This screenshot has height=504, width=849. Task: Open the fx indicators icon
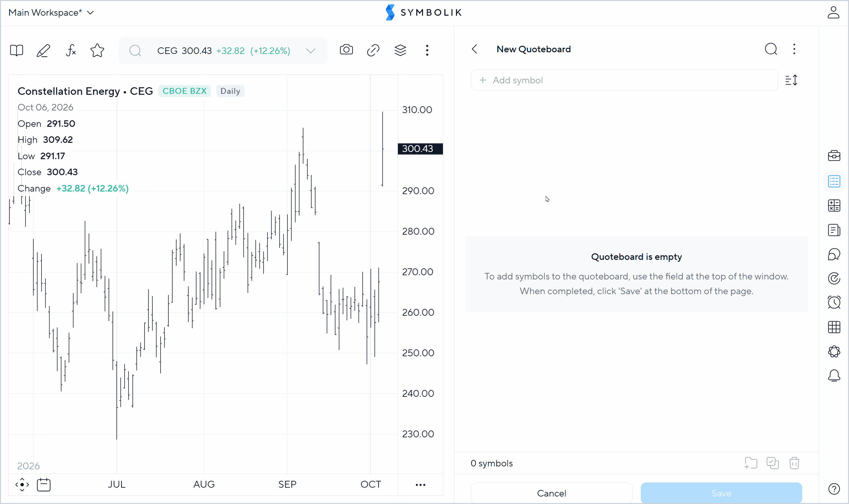tap(71, 51)
